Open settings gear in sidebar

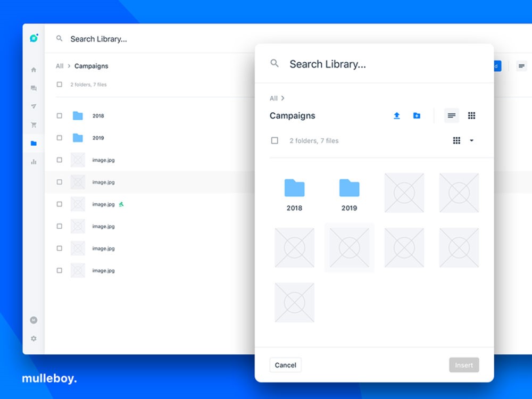(34, 338)
